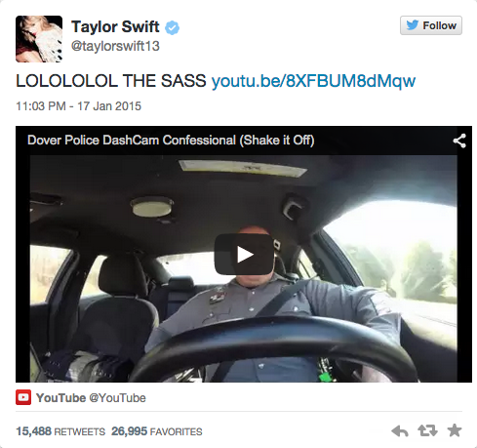View the 15,488 retweets list
Screen dimensions: 477x448
pos(60,431)
